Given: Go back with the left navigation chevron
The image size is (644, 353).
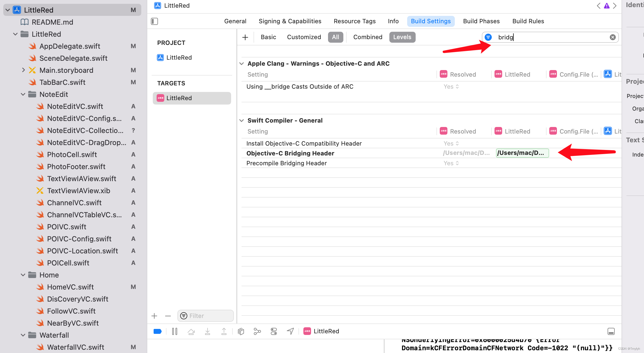Looking at the screenshot, I should click(x=599, y=6).
